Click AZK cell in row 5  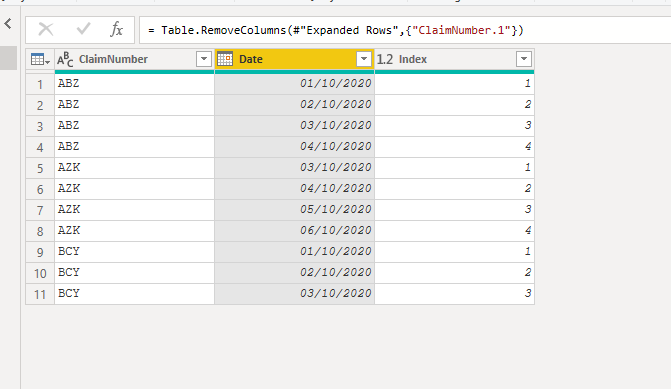point(134,168)
